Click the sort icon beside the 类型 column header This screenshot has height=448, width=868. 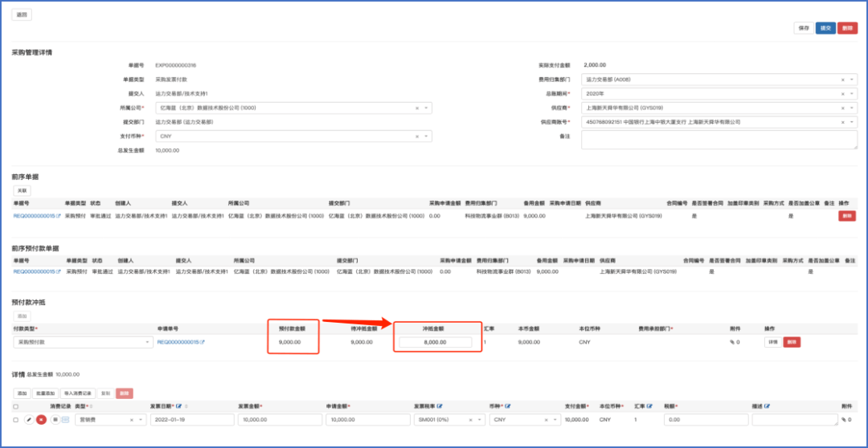(91, 406)
